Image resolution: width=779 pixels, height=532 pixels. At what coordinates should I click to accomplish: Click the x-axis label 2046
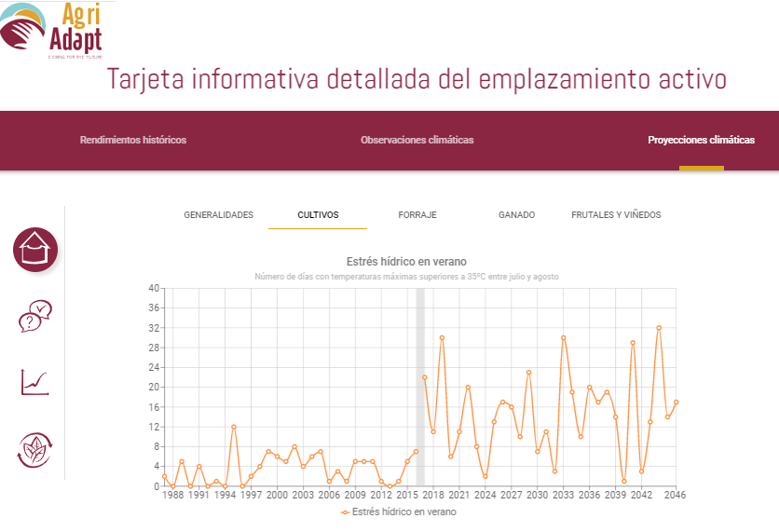click(x=675, y=495)
